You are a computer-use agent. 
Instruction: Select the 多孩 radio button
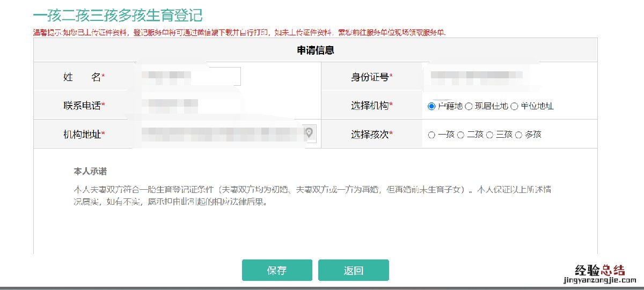(518, 135)
